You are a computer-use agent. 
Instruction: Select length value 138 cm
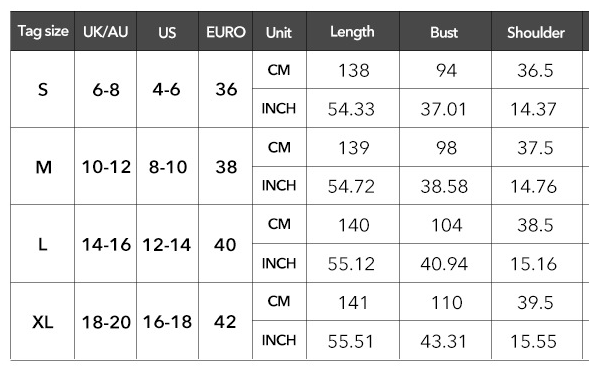pos(353,70)
